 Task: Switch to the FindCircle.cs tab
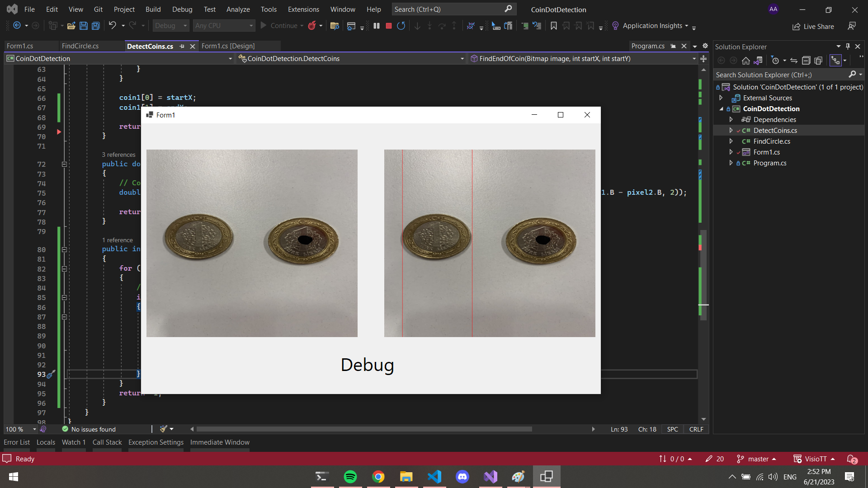tap(80, 46)
